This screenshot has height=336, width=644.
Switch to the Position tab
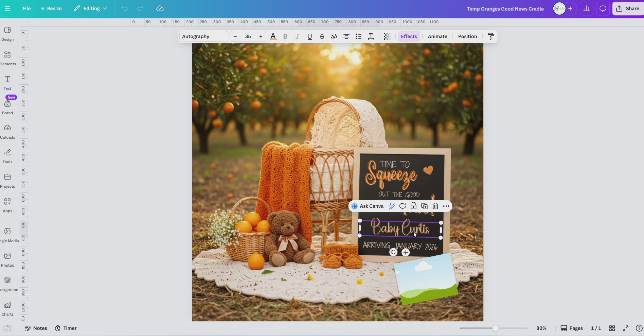click(x=467, y=36)
